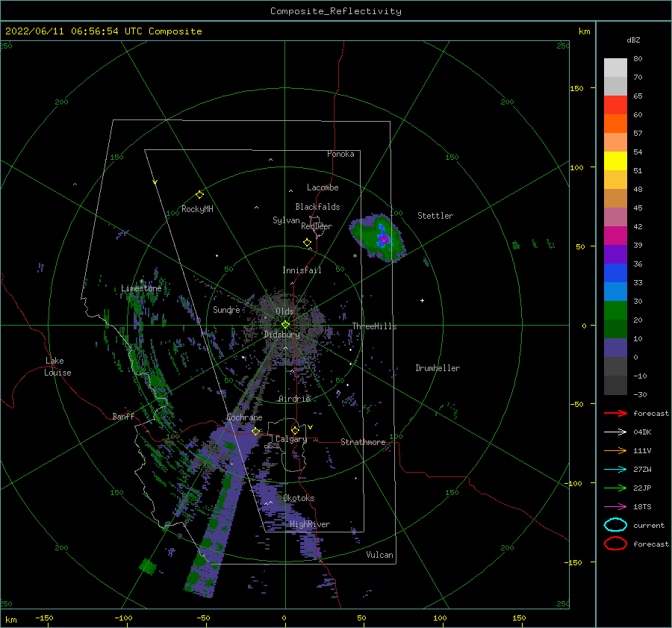Click the Blackfalds city label

pyautogui.click(x=317, y=207)
